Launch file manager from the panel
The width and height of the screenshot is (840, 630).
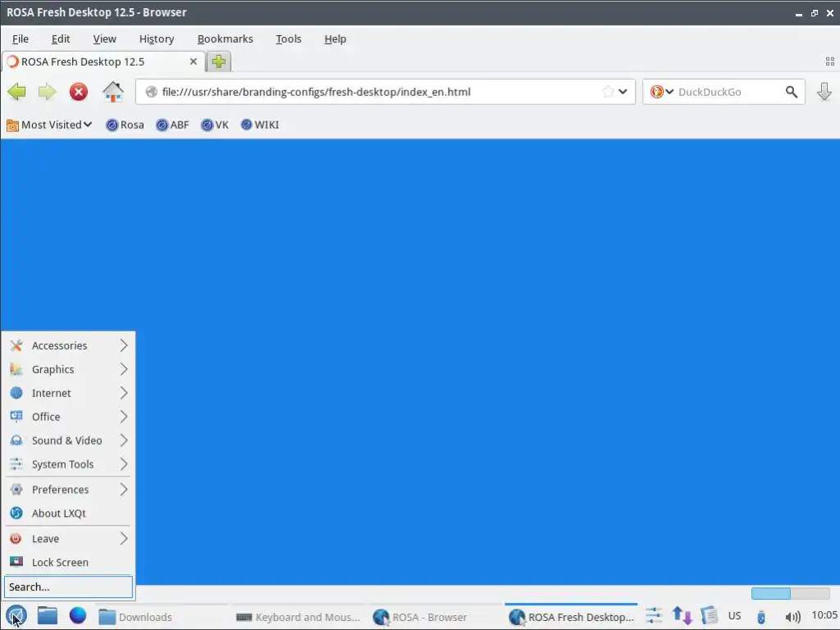coord(47,616)
